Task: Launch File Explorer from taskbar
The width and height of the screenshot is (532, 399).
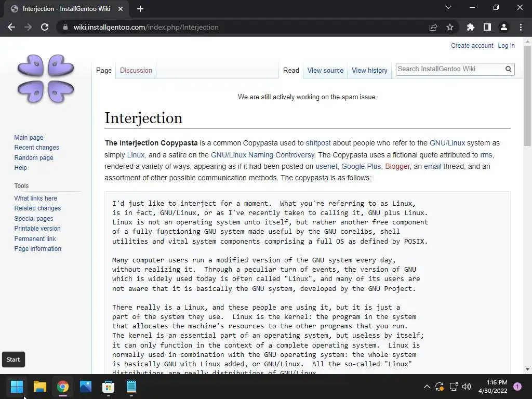Action: [x=39, y=387]
